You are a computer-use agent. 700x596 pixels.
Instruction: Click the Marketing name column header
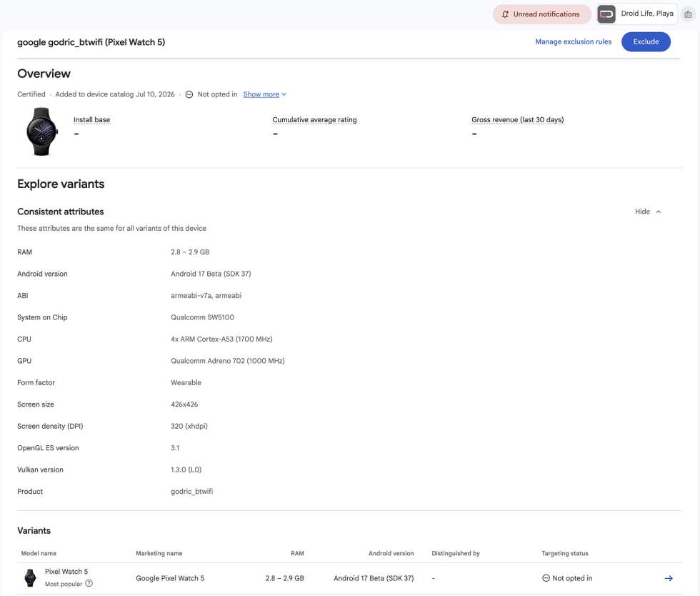click(x=159, y=553)
